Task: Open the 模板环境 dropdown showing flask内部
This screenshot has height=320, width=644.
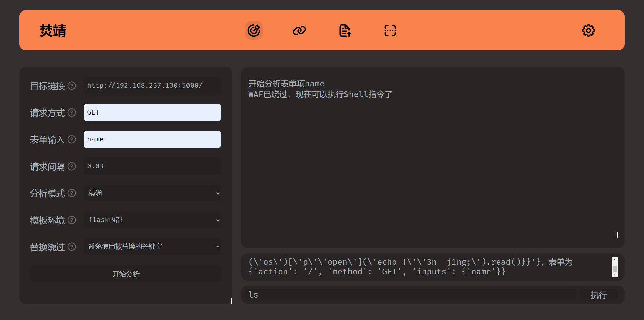Action: pyautogui.click(x=152, y=220)
